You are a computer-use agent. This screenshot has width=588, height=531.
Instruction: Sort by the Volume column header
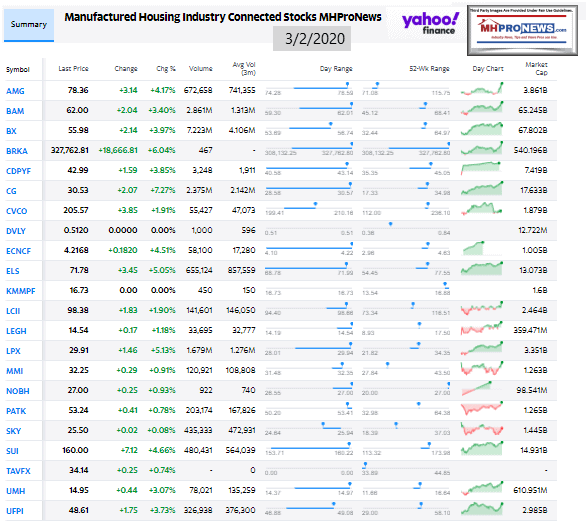(x=201, y=69)
